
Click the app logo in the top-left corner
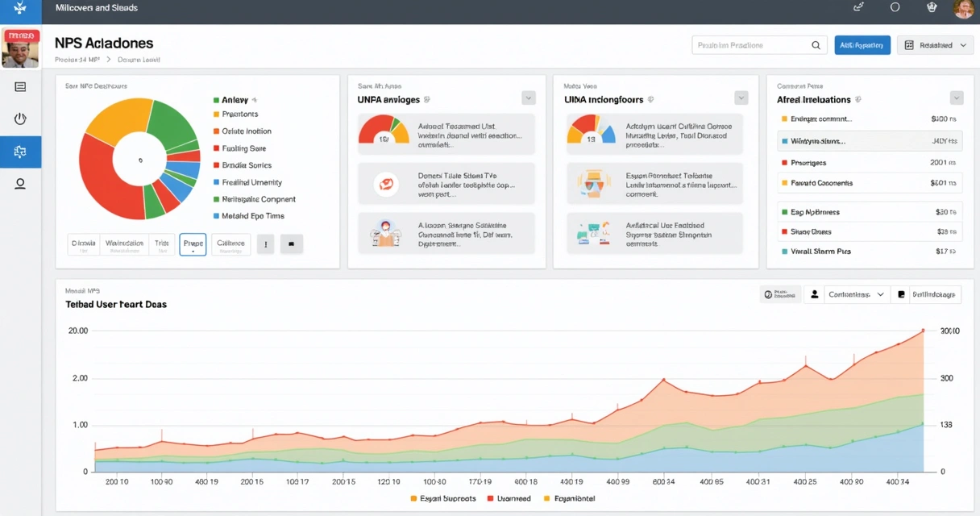click(20, 8)
